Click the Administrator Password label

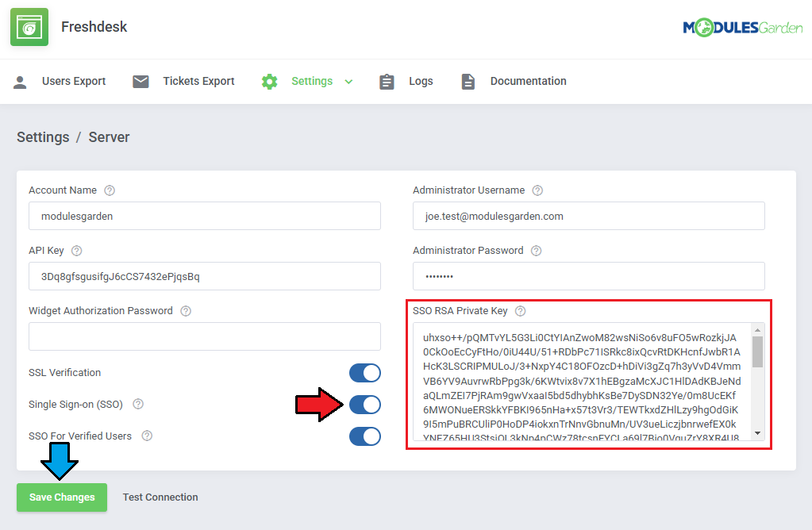(x=468, y=251)
